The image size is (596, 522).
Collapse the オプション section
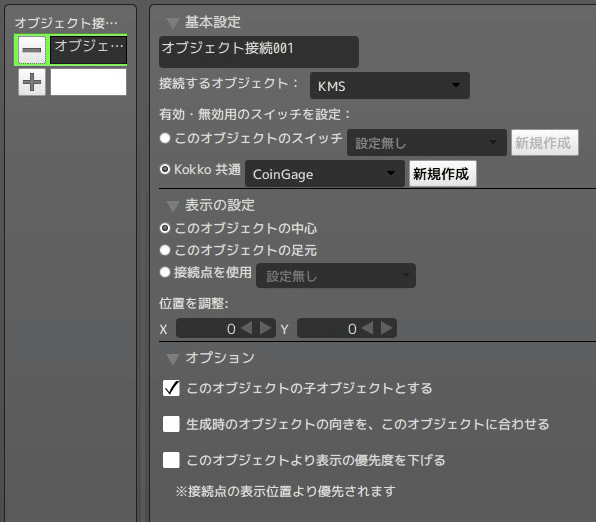point(173,359)
